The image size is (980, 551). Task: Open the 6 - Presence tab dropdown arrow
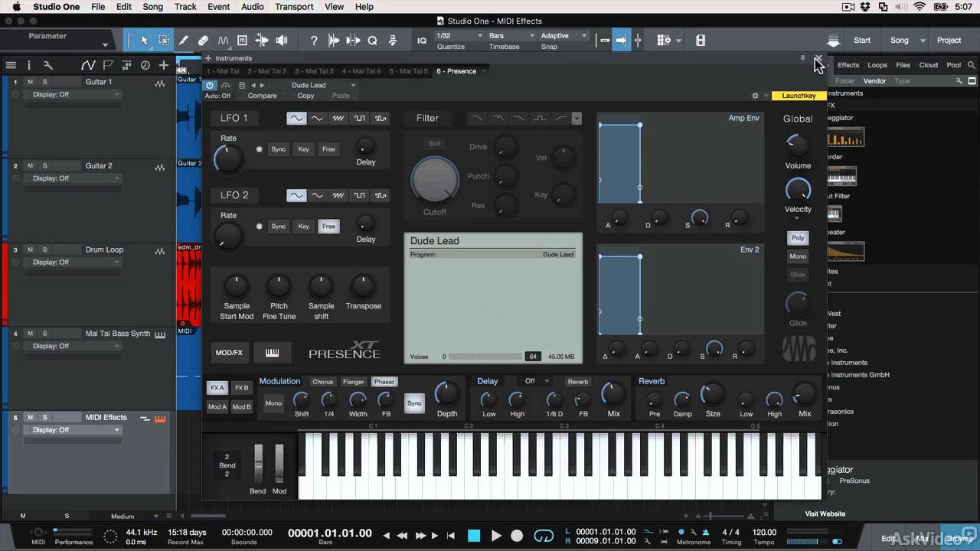[x=483, y=71]
